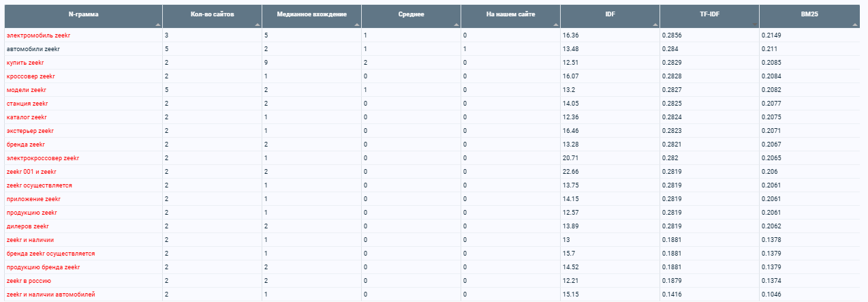Click sort arrow in На нашем сайте header

point(556,24)
